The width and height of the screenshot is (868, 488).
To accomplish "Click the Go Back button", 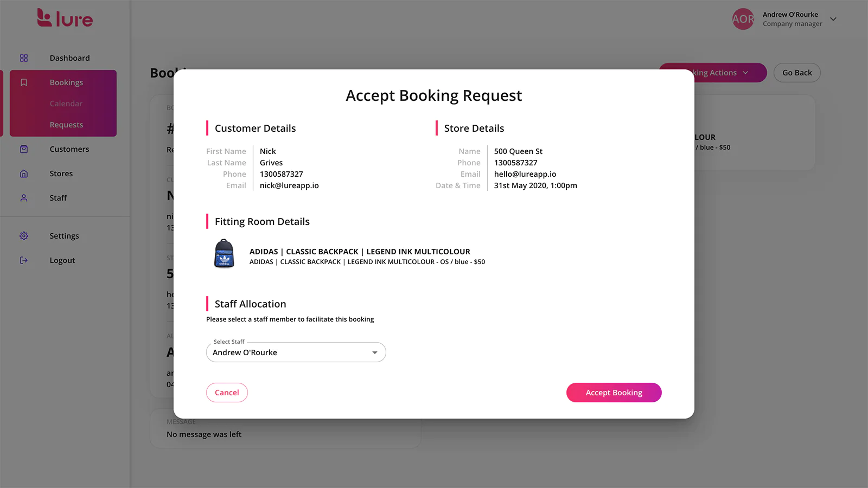I will click(x=797, y=73).
